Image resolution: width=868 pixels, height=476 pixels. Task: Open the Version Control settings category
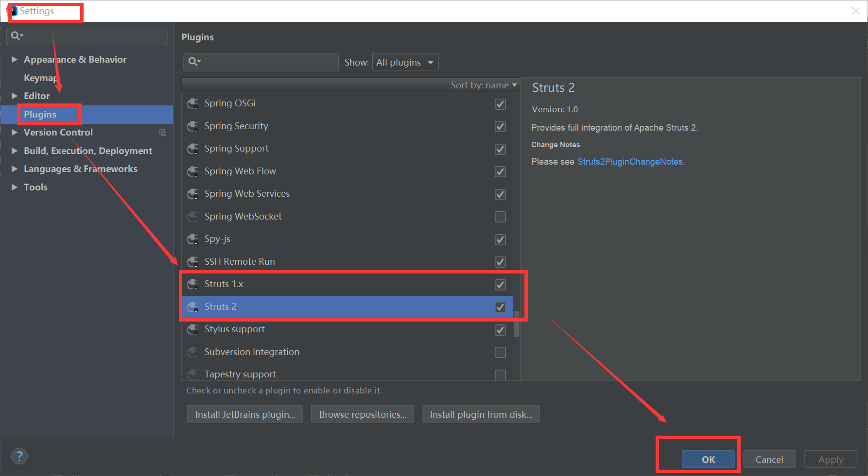(58, 132)
